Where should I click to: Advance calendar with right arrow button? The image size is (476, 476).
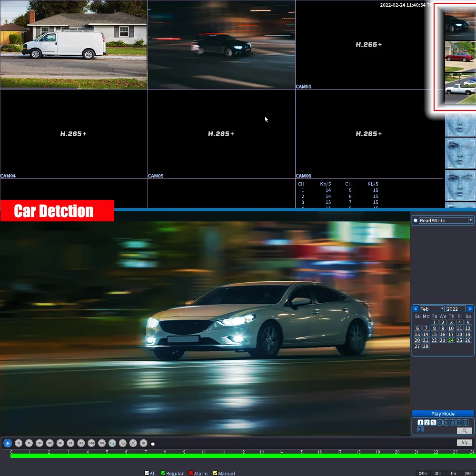pos(470,309)
